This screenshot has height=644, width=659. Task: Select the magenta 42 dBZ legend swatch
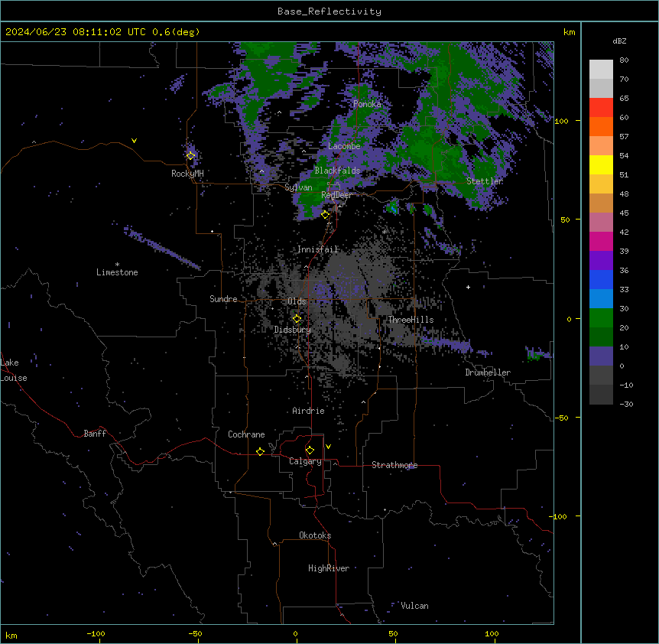(601, 241)
